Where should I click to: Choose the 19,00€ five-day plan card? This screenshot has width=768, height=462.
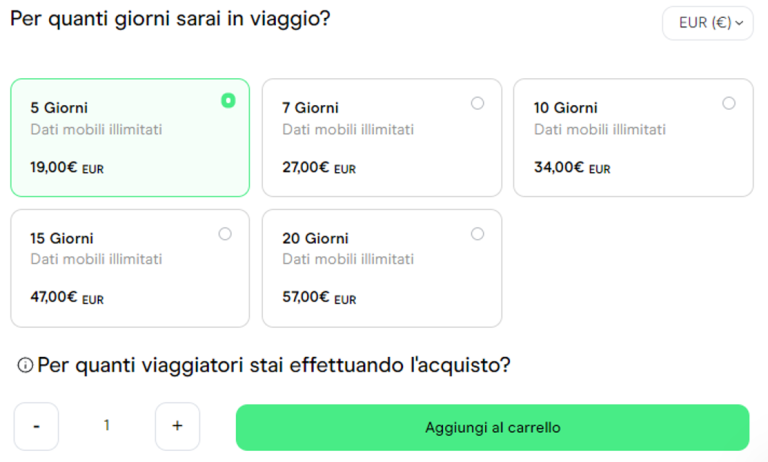(x=130, y=138)
